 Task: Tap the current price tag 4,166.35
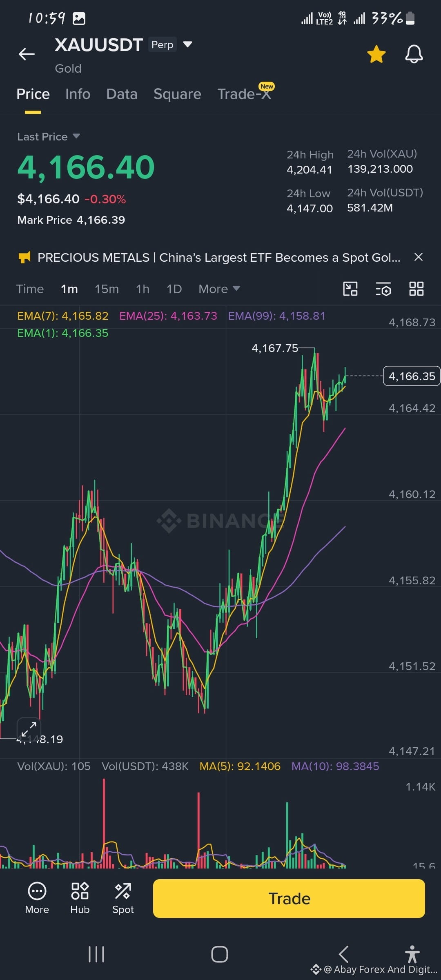point(412,376)
